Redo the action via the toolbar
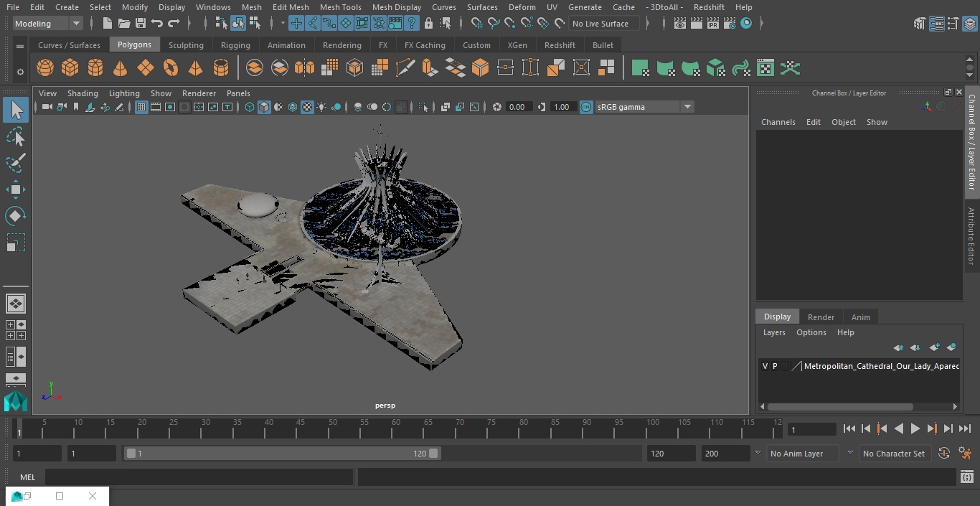Viewport: 980px width, 506px height. [x=174, y=24]
